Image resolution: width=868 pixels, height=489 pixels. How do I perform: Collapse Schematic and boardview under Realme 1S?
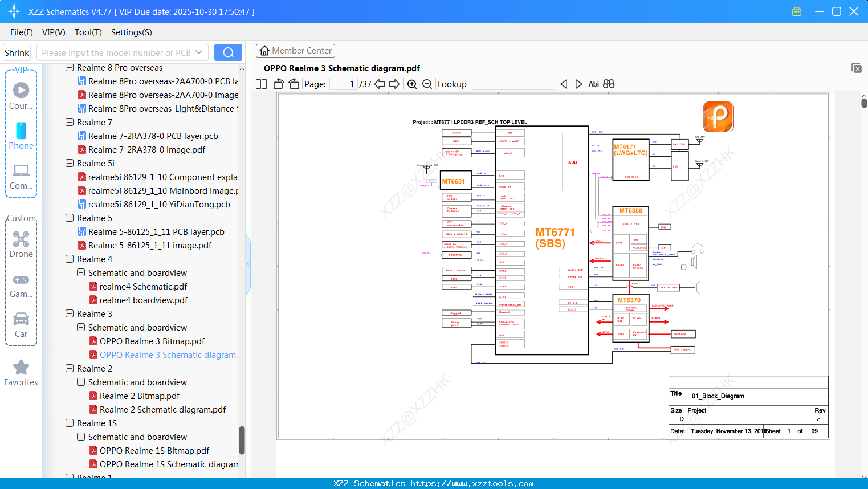click(81, 437)
